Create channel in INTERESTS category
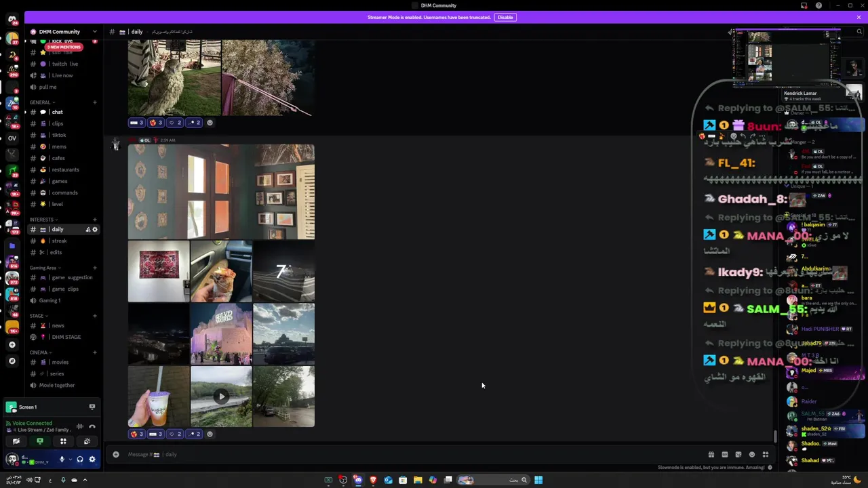 (94, 220)
